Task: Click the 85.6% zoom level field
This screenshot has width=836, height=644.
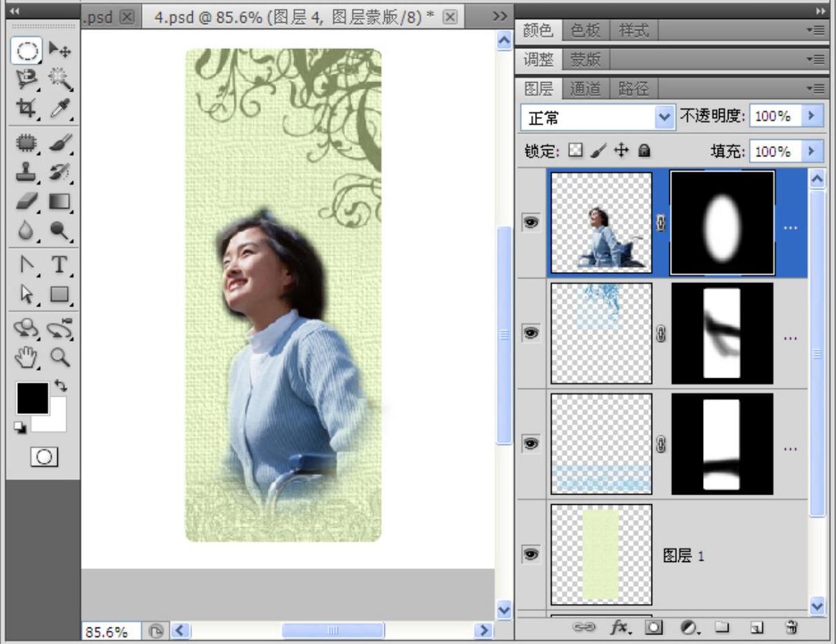Action: [x=110, y=631]
